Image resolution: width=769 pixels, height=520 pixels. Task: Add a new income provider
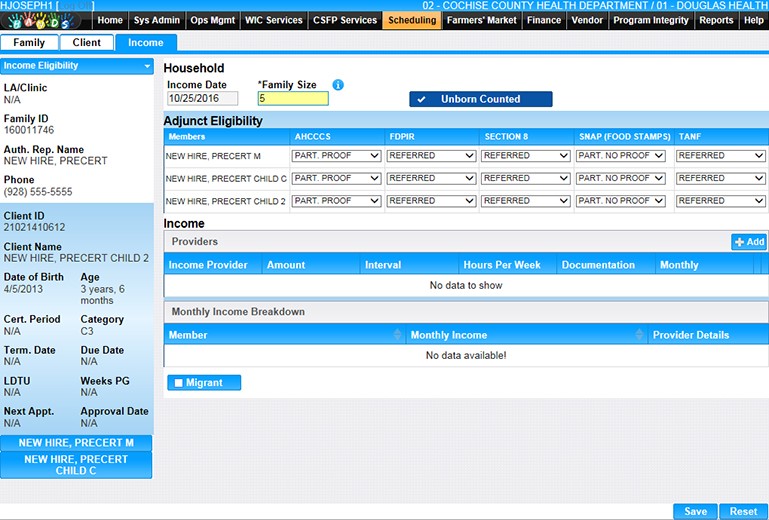749,242
